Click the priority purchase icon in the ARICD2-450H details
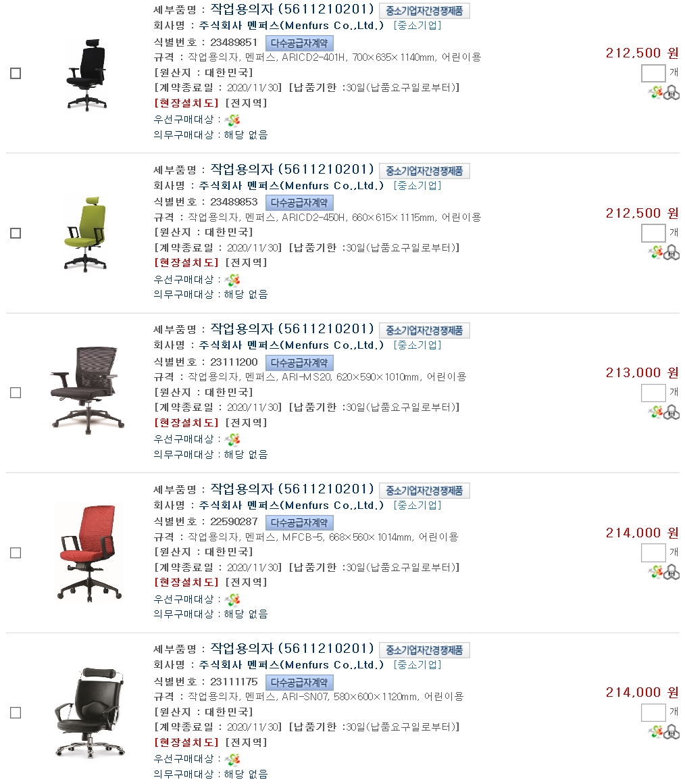The width and height of the screenshot is (685, 784). click(232, 280)
